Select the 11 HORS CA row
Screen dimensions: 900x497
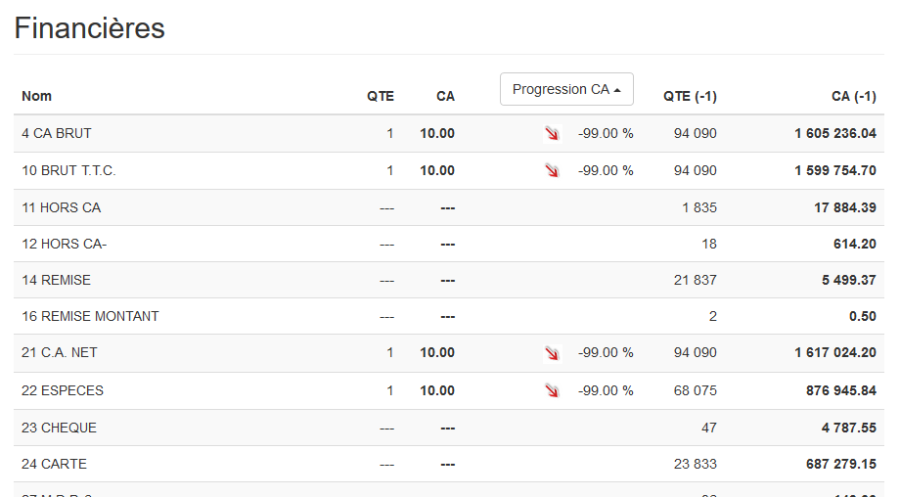(61, 207)
